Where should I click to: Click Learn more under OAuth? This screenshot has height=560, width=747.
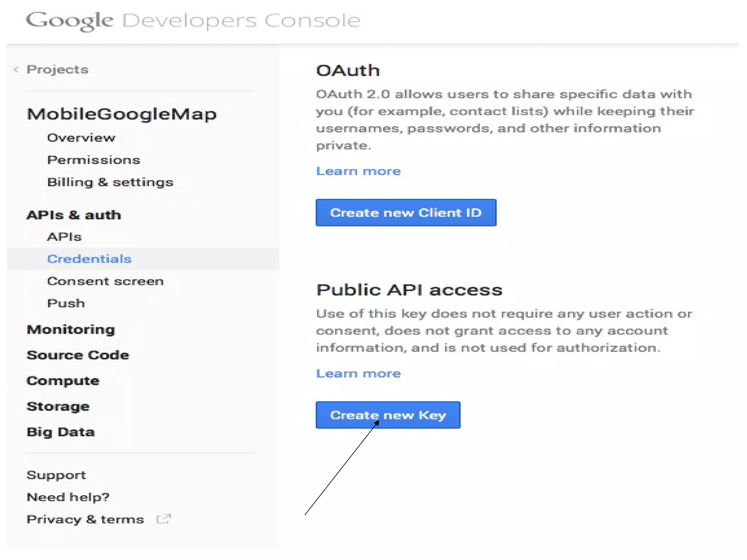[x=358, y=171]
